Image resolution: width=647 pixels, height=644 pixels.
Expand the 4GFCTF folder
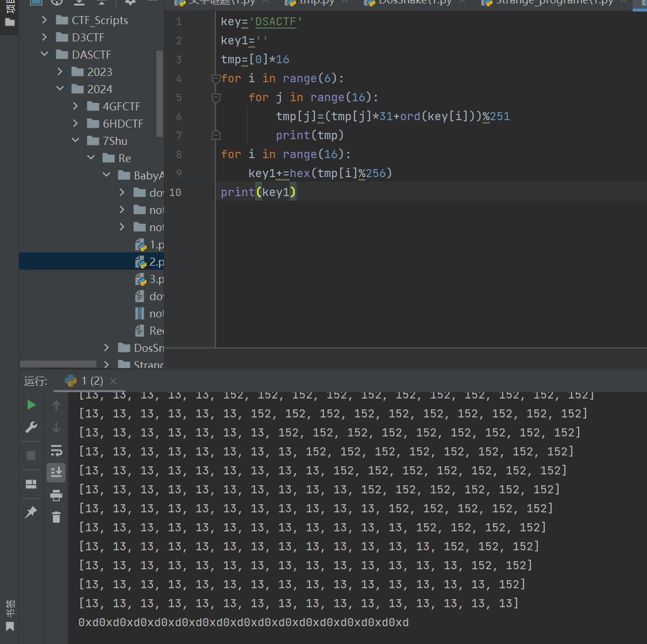tap(75, 106)
